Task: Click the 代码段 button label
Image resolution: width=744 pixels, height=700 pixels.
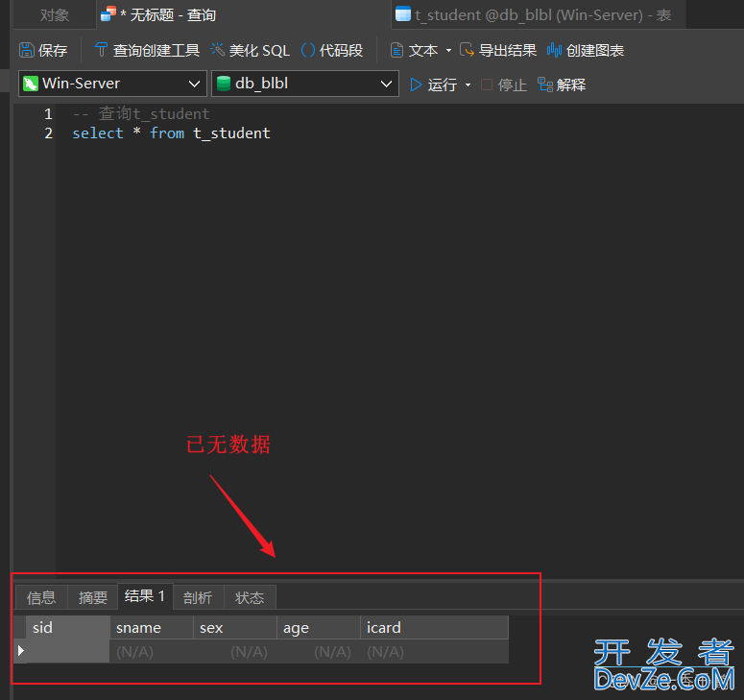Action: click(x=341, y=50)
